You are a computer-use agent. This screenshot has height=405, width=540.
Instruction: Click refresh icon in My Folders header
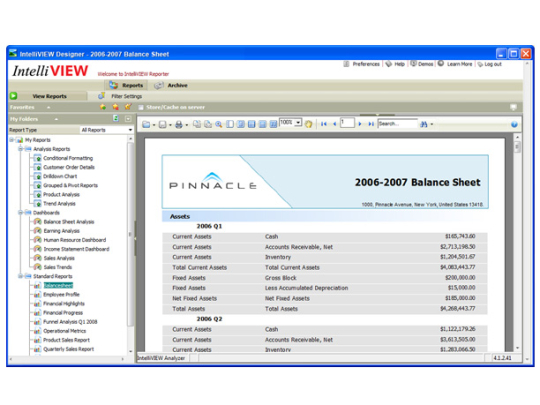pyautogui.click(x=116, y=118)
